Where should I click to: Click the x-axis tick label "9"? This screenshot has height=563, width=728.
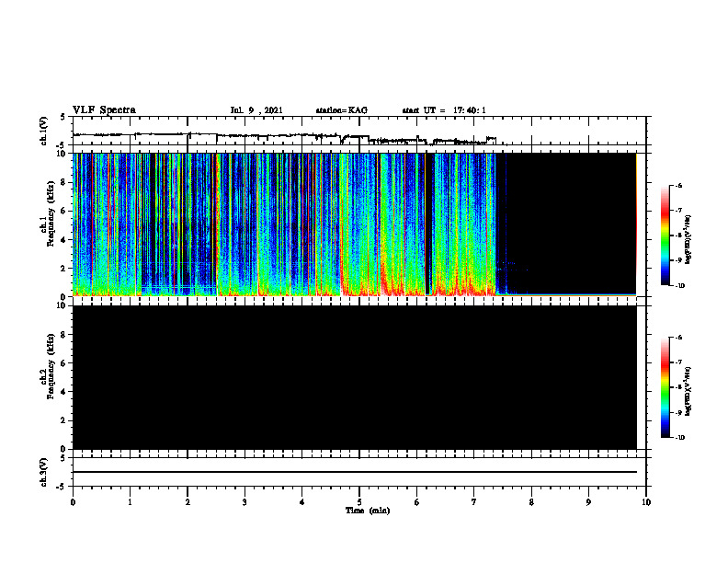[588, 502]
